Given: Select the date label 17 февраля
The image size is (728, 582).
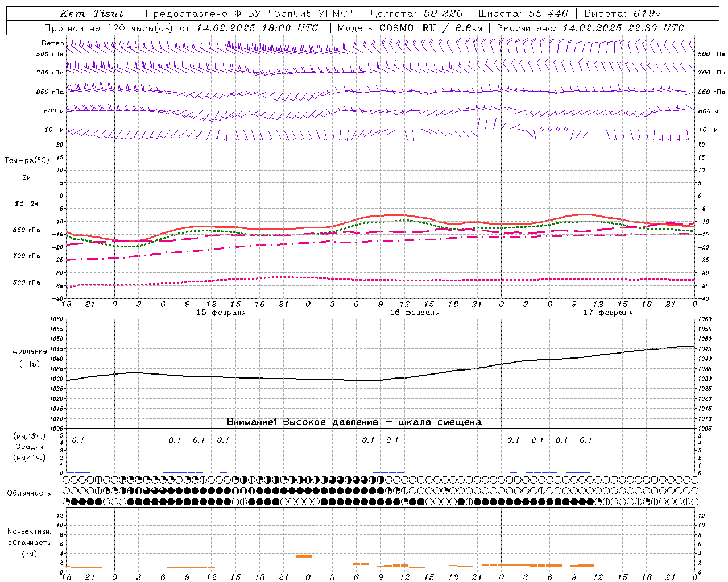Looking at the screenshot, I should tap(608, 313).
